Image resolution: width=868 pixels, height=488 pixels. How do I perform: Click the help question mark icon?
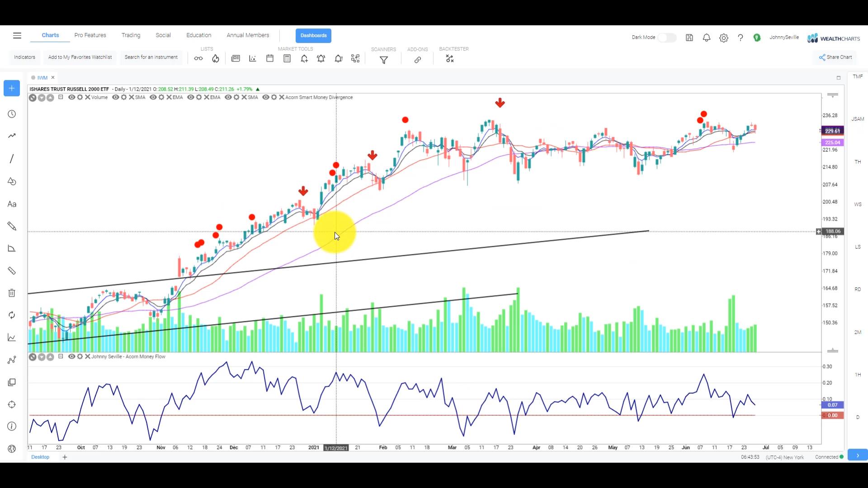pos(741,38)
